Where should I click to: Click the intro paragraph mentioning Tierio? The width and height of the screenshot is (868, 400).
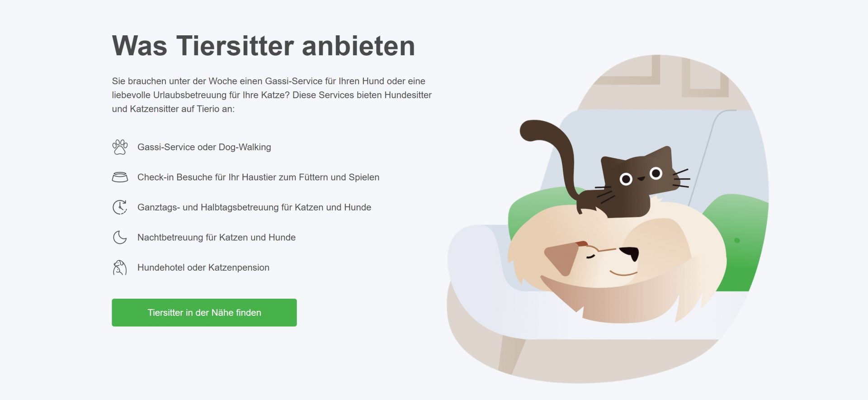click(x=272, y=95)
